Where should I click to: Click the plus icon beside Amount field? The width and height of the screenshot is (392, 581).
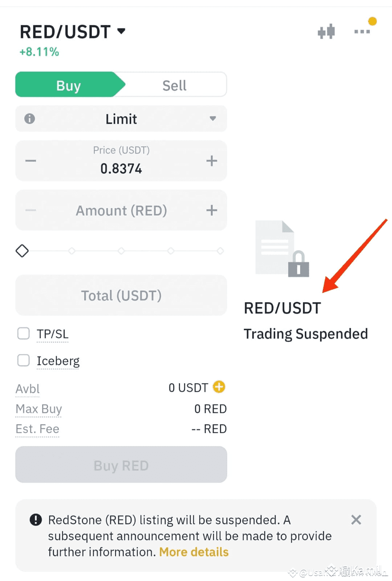(x=212, y=210)
